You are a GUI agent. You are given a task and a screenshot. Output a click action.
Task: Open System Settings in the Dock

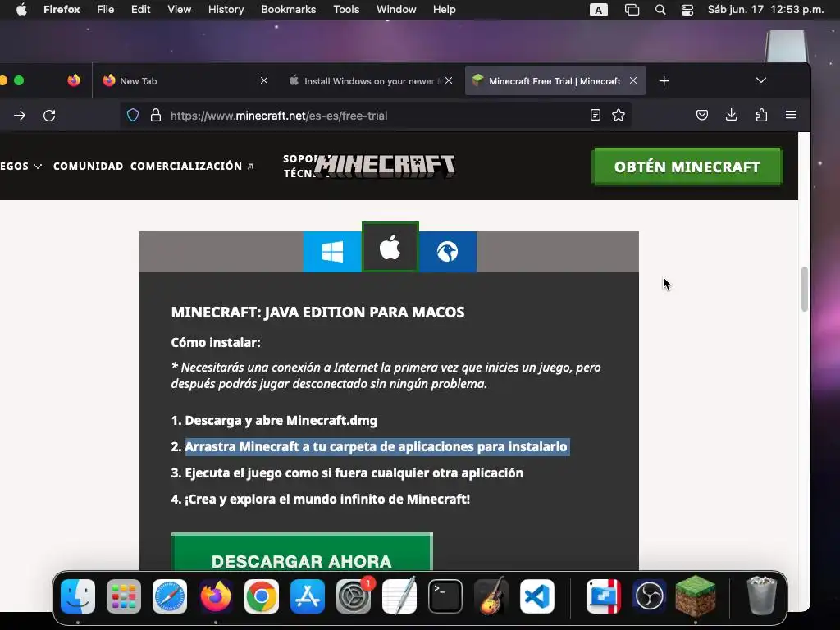point(354,596)
